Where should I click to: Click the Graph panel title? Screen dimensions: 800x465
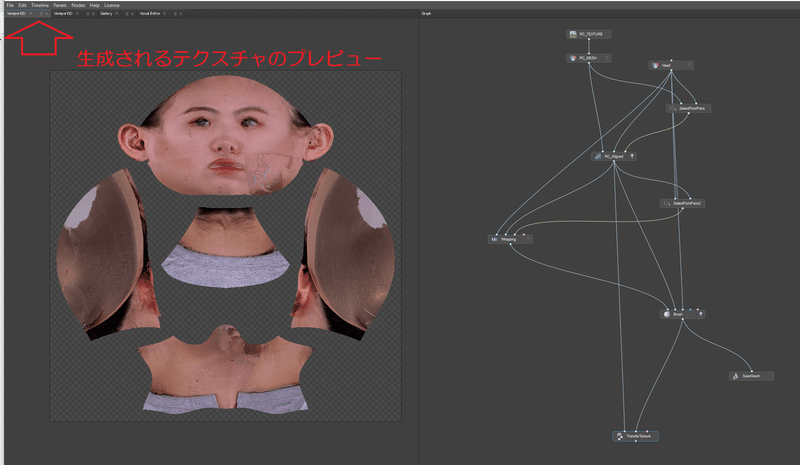click(426, 13)
